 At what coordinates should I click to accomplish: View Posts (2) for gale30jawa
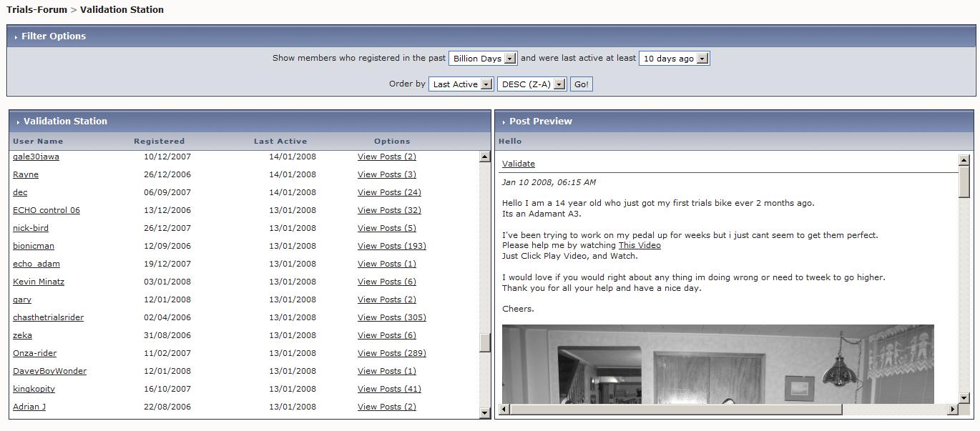[x=387, y=157]
